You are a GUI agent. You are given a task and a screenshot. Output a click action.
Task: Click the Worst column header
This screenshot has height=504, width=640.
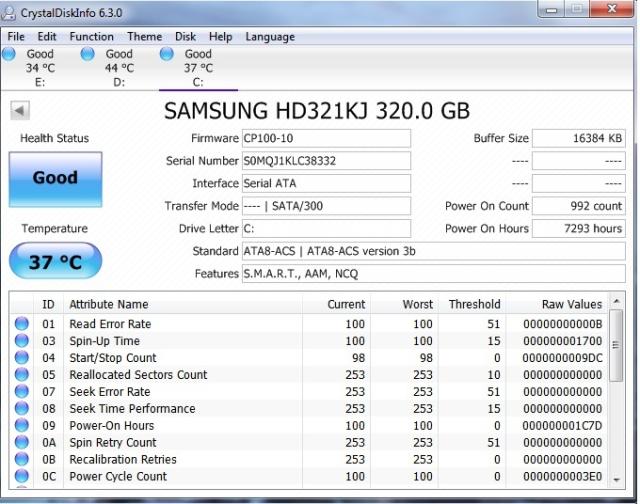404,304
